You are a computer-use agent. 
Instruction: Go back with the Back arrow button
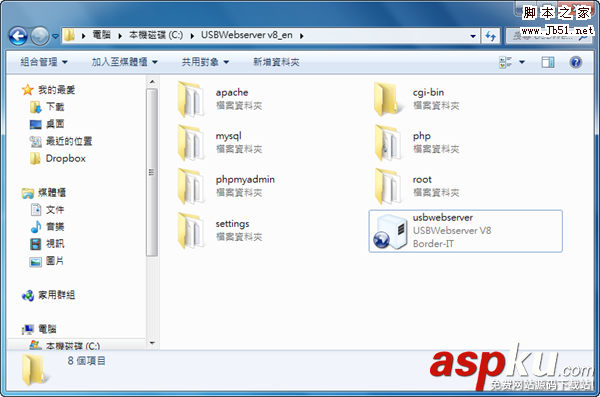point(18,36)
